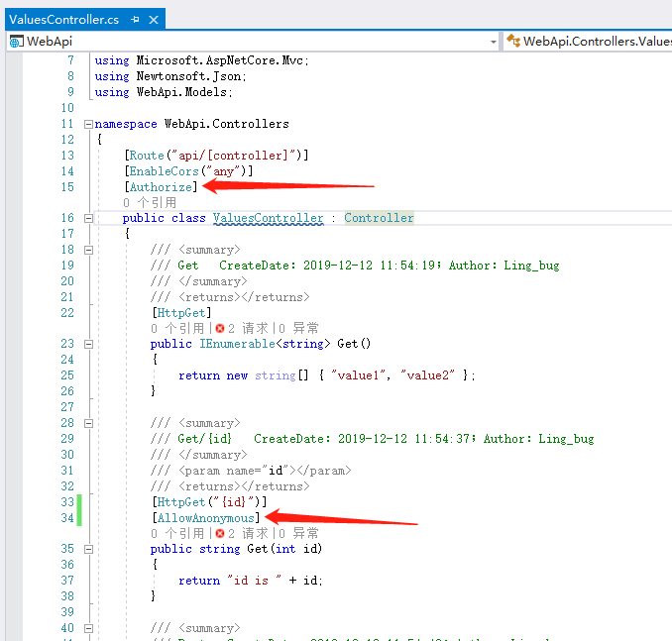Collapse the namespace WebApi.Controllers block

coord(88,124)
